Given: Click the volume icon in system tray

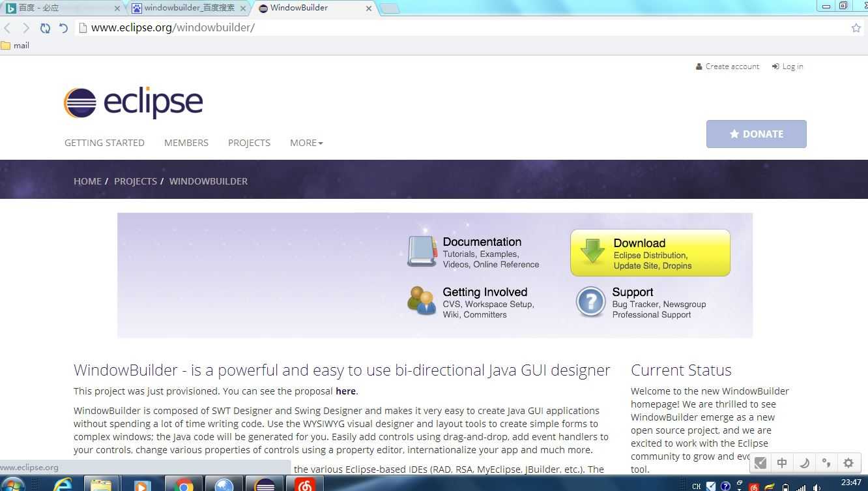Looking at the screenshot, I should pos(818,486).
